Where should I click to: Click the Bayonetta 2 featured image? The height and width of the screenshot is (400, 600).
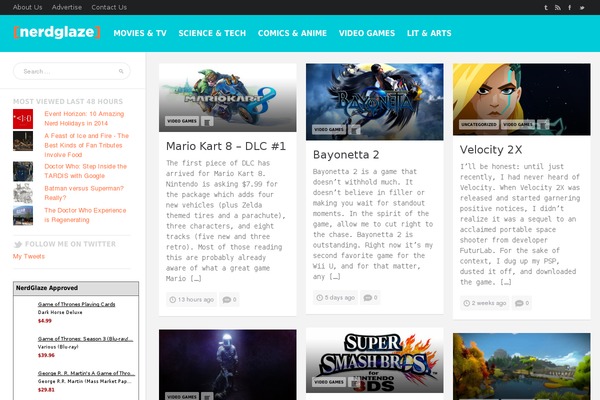click(375, 102)
